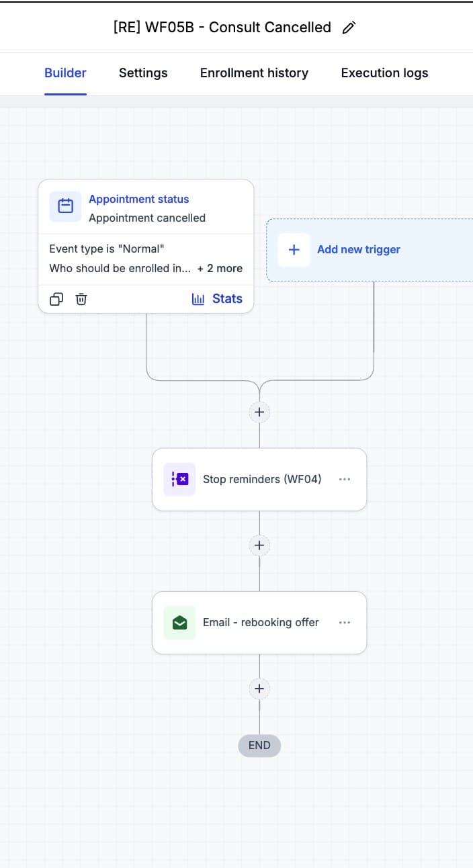Open Email - rebooking offer options menu
The height and width of the screenshot is (868, 473).
pyautogui.click(x=345, y=623)
